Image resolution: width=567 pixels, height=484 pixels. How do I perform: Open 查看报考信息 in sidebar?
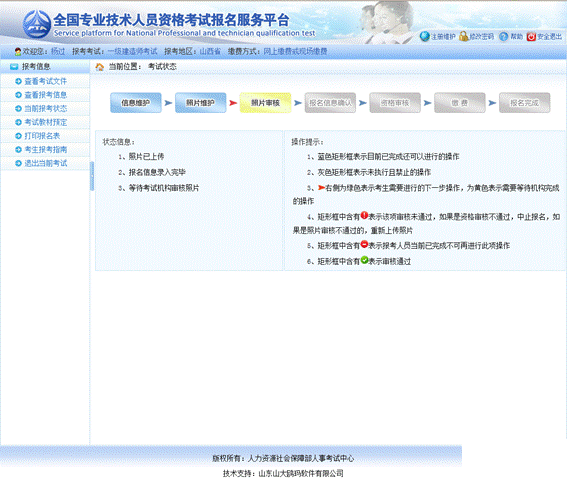tap(46, 95)
